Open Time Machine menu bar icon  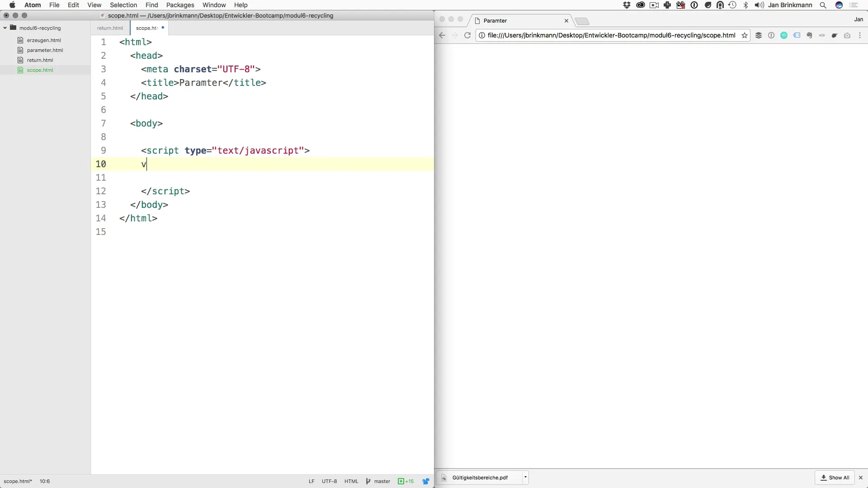732,5
